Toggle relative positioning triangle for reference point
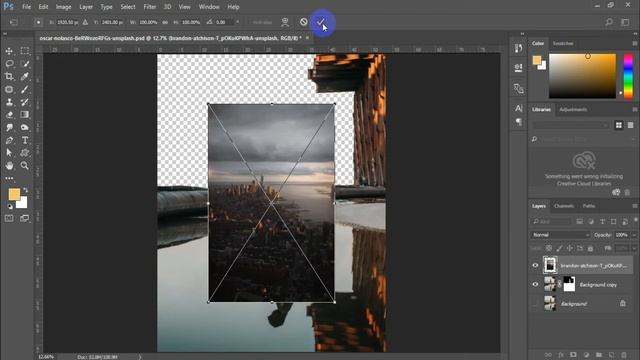This screenshot has height=360, width=640. [x=85, y=22]
